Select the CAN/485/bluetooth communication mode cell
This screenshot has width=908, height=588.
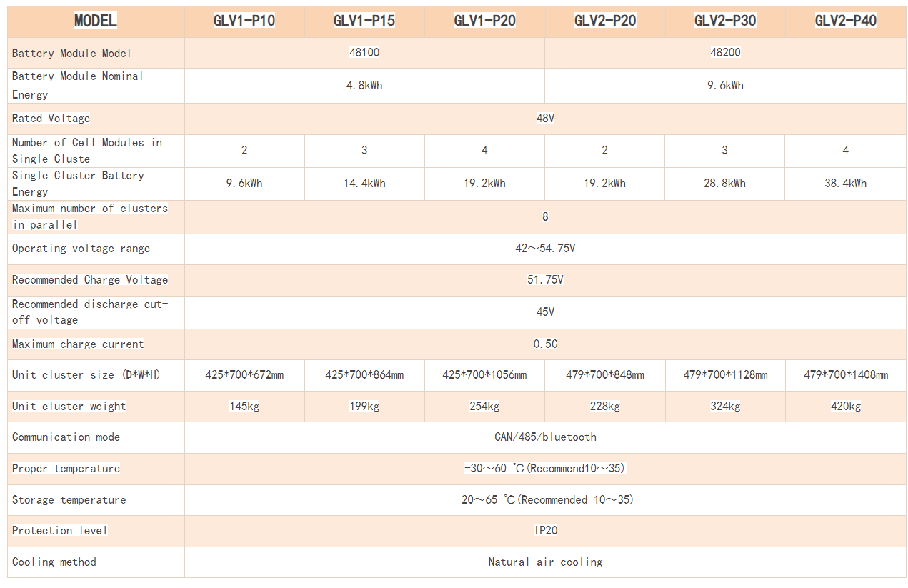(545, 437)
